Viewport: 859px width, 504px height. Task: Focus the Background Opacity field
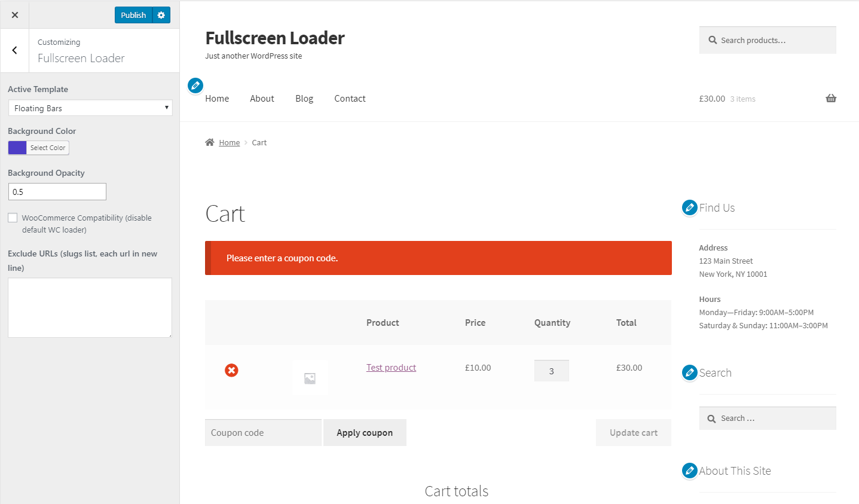click(x=57, y=192)
